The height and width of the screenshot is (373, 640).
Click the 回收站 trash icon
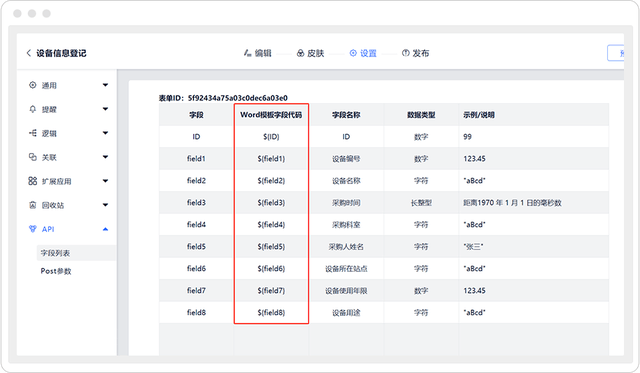click(33, 205)
